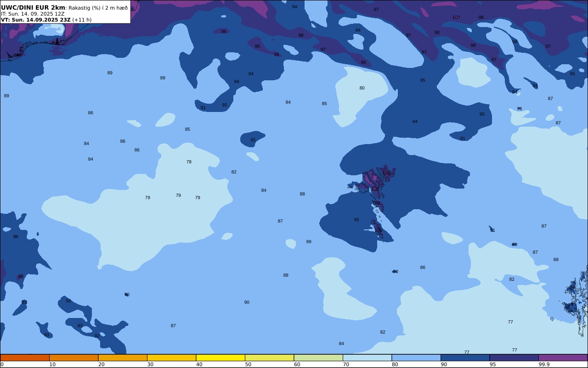This screenshot has width=588, height=368.
Task: Click the legend tick label '20'
Action: (101, 364)
